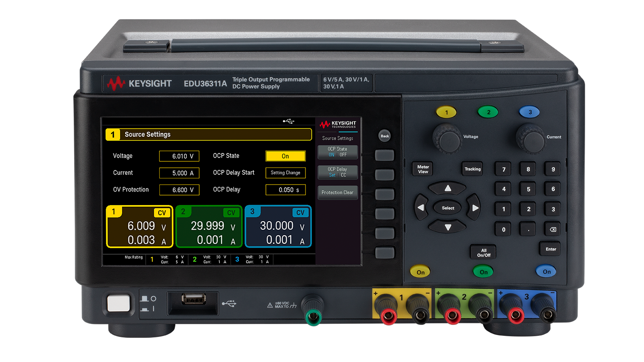Open Meter View with its key
The width and height of the screenshot is (644, 362).
(423, 169)
